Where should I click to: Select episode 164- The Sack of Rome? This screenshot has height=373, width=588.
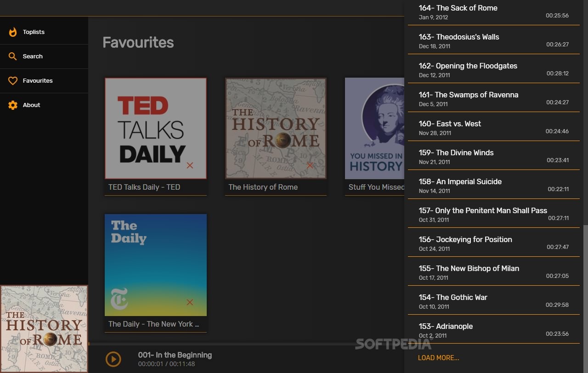point(494,12)
